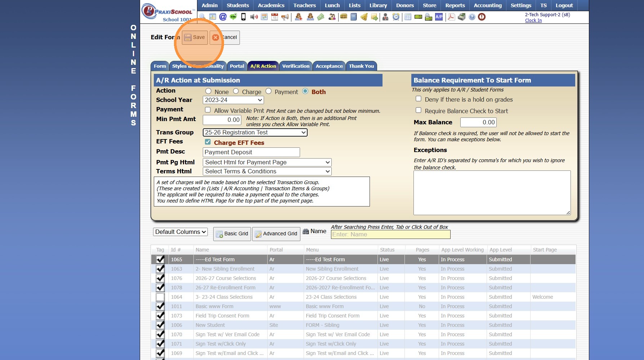644x360 pixels.
Task: Uncheck the Charge EFT Fees checkbox
Action: 208,142
